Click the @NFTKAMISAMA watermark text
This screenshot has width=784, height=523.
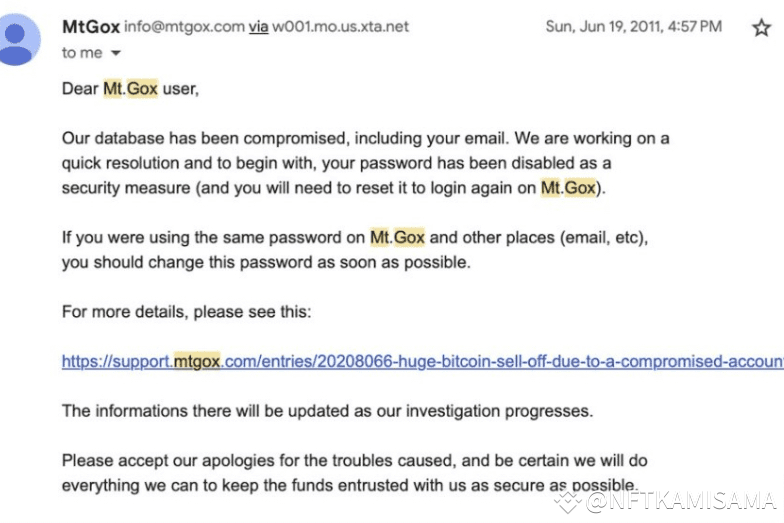click(680, 501)
